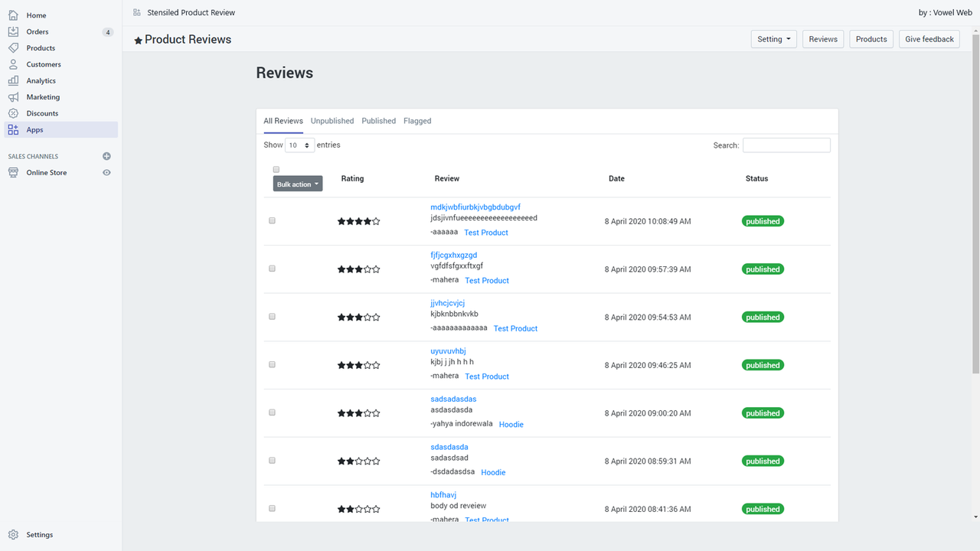Open the Show entries count selector
This screenshot has height=551, width=980.
tap(299, 145)
